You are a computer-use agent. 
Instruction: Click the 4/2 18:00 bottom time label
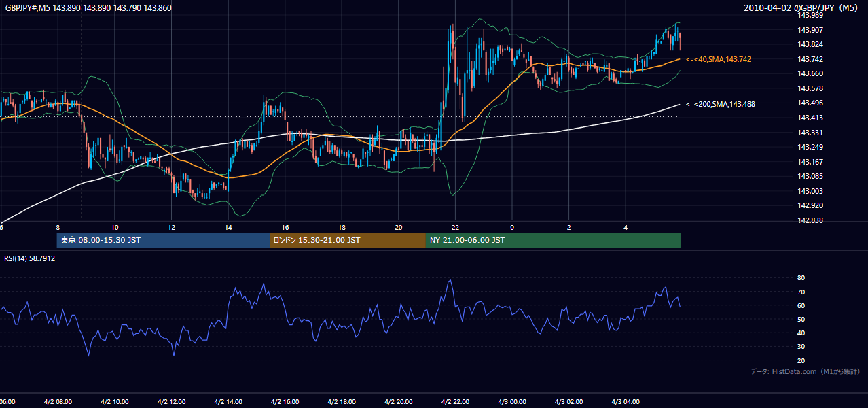coord(342,402)
